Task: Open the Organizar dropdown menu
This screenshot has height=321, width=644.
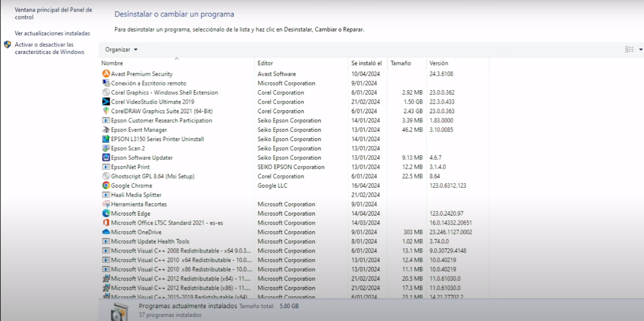Action: pyautogui.click(x=121, y=50)
